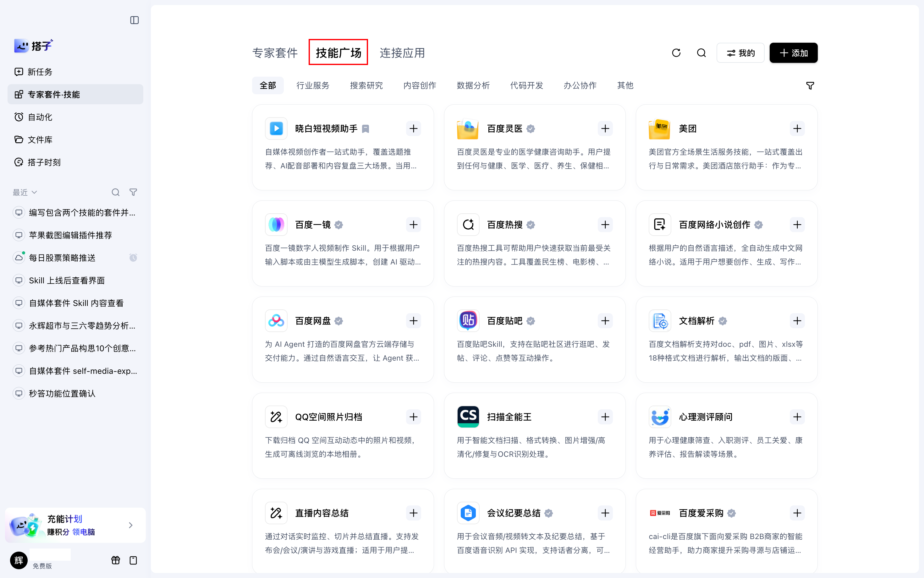Viewport: 924px width, 578px height.
Task: Filter the recent conversations list
Action: click(133, 192)
